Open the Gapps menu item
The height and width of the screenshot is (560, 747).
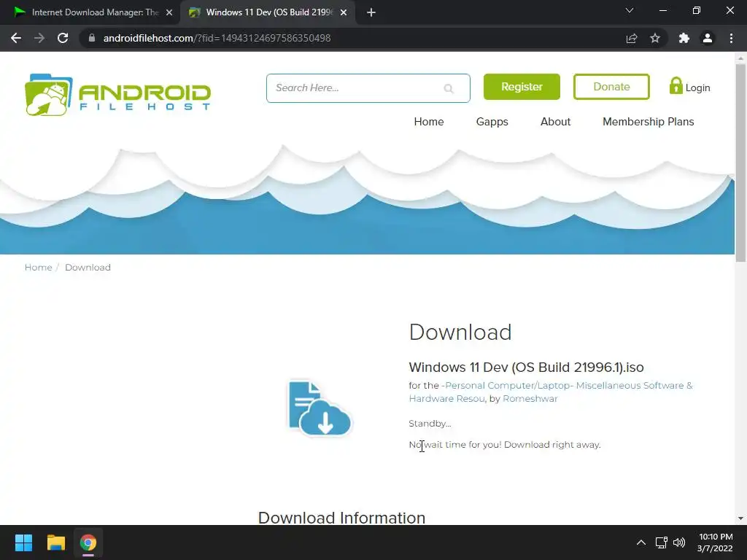[x=492, y=122]
